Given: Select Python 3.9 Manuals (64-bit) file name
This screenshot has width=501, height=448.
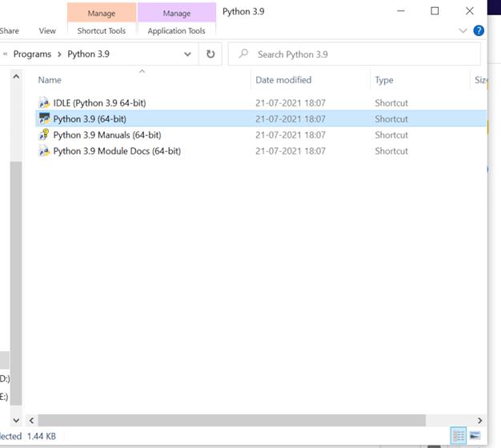Looking at the screenshot, I should click(107, 135).
